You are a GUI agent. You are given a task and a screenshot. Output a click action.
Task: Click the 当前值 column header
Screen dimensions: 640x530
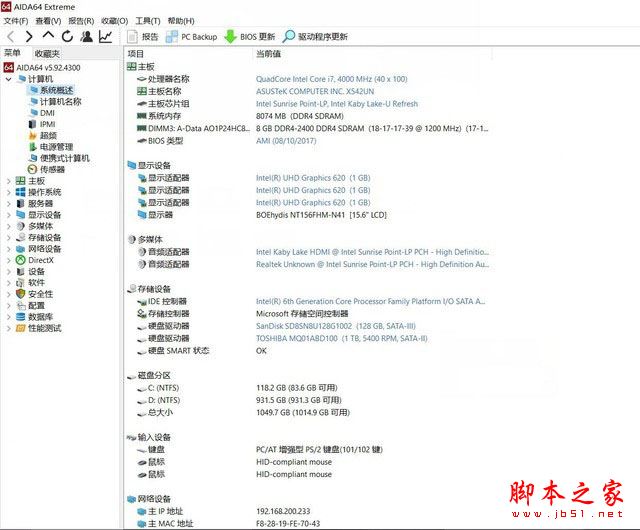point(268,54)
